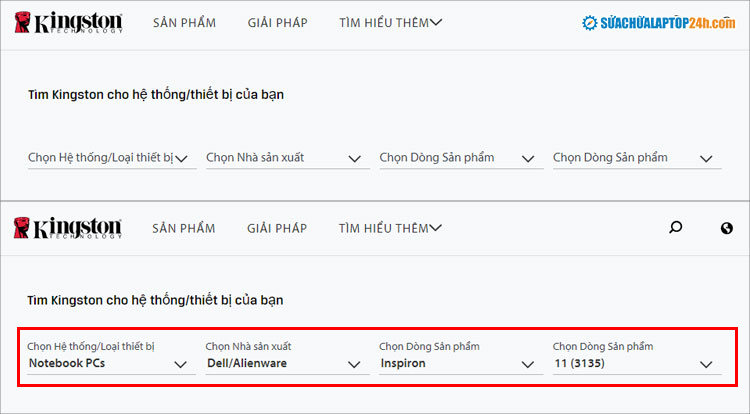Open GIẢI PHÁP menu in the top header
Viewport: 750px width, 414px height.
[x=277, y=22]
